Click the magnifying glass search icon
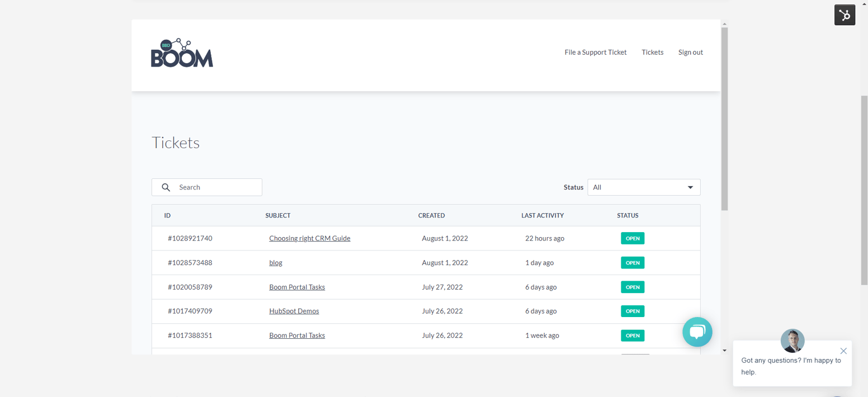868x397 pixels. coord(166,187)
